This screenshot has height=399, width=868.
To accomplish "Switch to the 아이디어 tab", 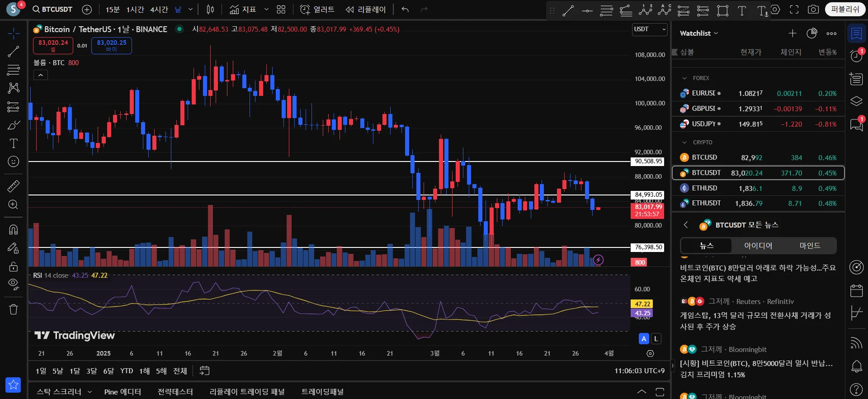I will pyautogui.click(x=758, y=246).
